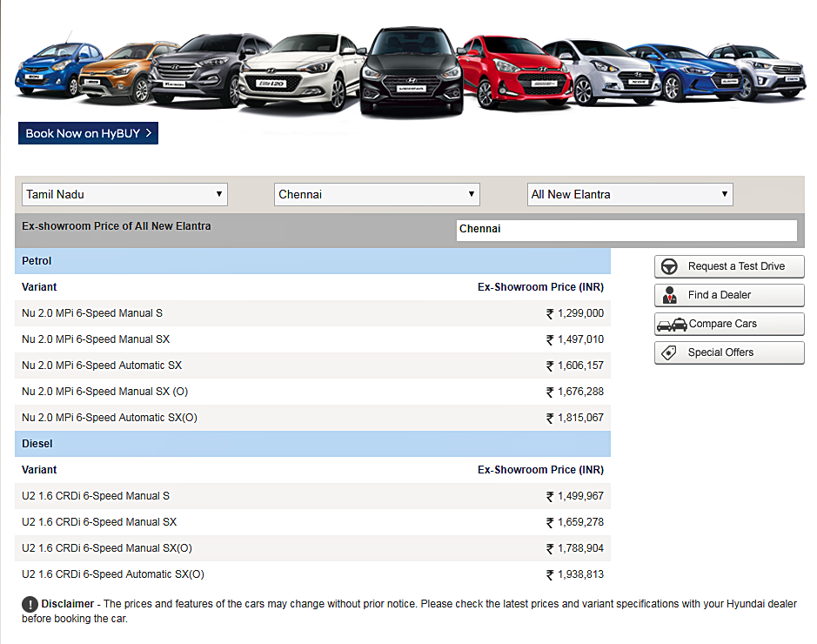Click the Diesel section header

[312, 444]
